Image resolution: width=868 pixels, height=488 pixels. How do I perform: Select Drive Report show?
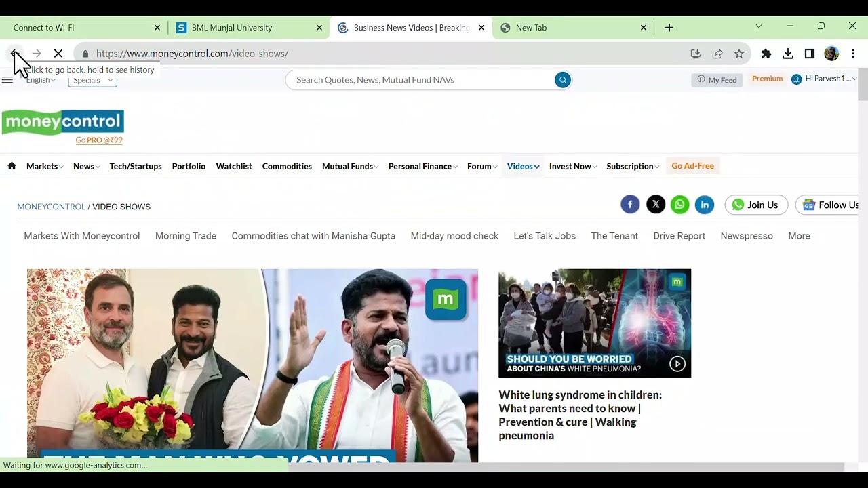(679, 236)
